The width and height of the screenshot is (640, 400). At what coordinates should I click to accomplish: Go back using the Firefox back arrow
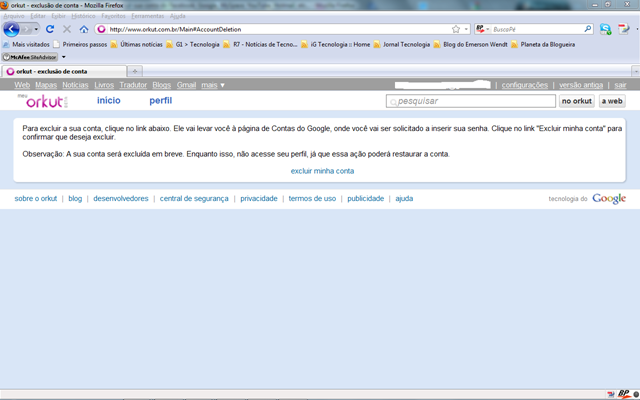[11, 29]
